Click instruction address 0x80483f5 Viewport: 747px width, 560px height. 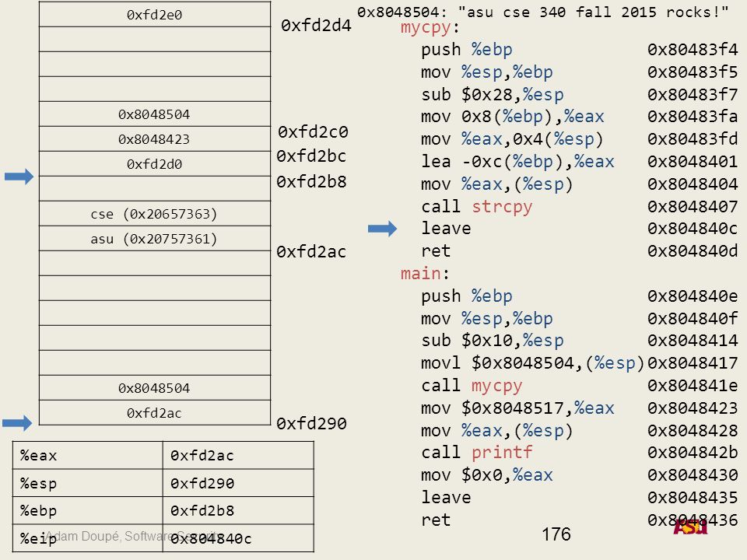click(x=693, y=72)
